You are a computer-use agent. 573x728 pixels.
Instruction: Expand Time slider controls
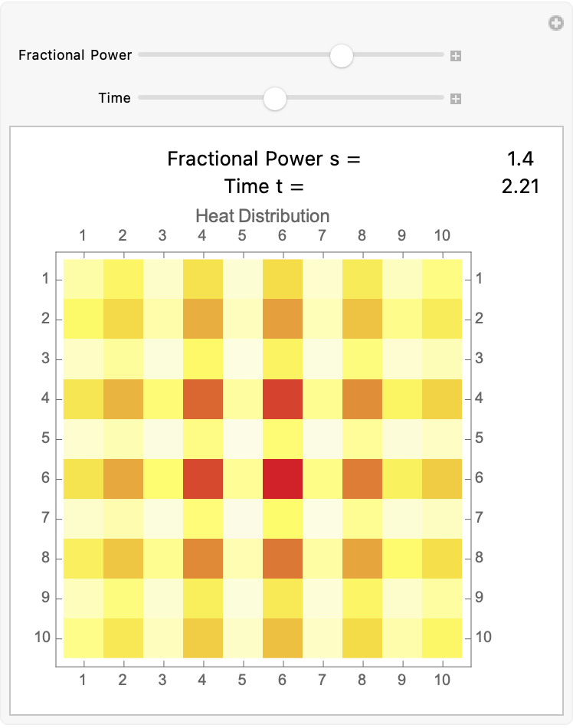click(x=456, y=99)
